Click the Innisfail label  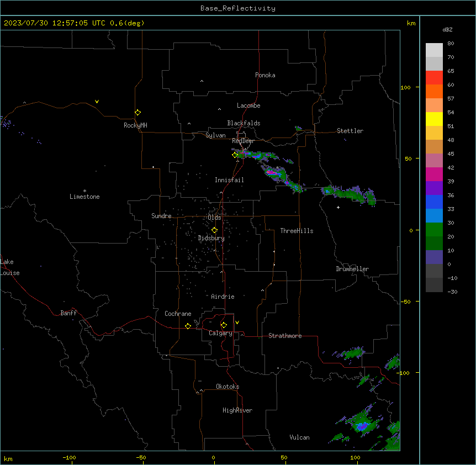point(229,180)
